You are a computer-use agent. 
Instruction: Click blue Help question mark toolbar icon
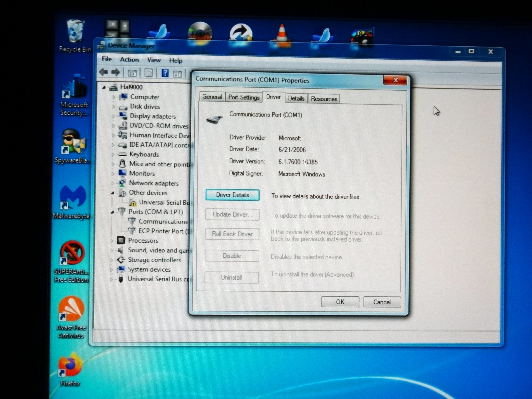165,73
